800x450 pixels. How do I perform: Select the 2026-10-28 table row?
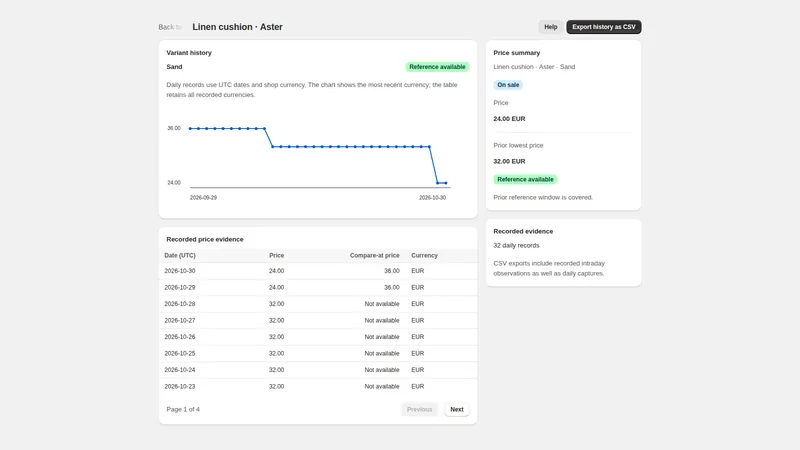click(x=318, y=304)
